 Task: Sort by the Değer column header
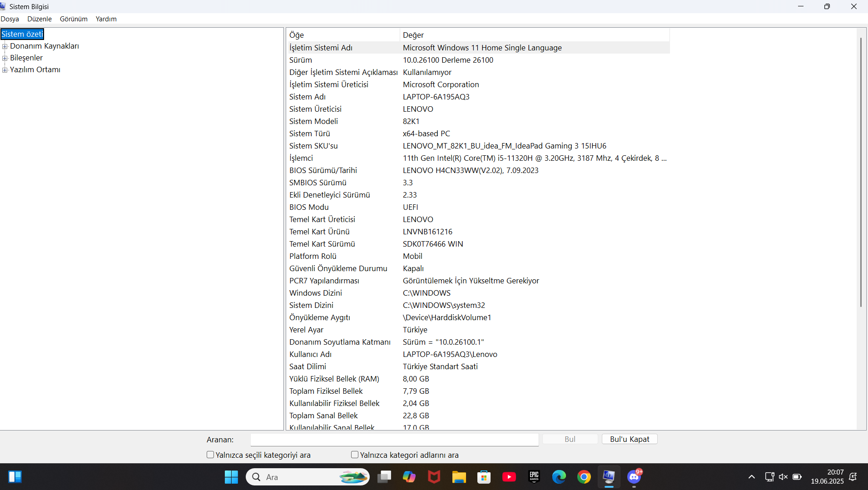535,35
